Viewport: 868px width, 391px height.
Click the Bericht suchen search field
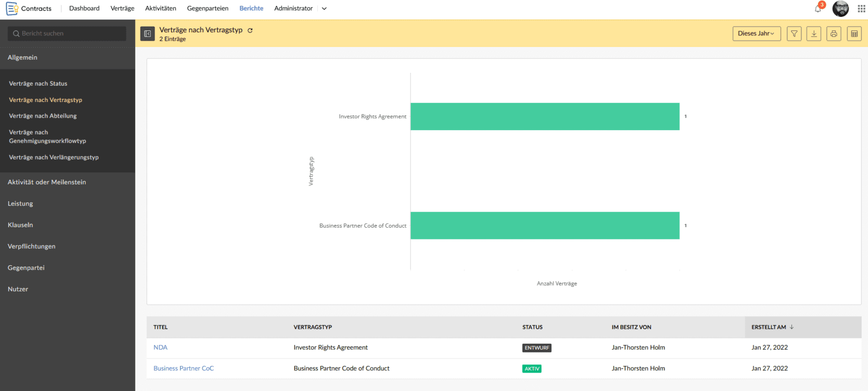pyautogui.click(x=67, y=34)
